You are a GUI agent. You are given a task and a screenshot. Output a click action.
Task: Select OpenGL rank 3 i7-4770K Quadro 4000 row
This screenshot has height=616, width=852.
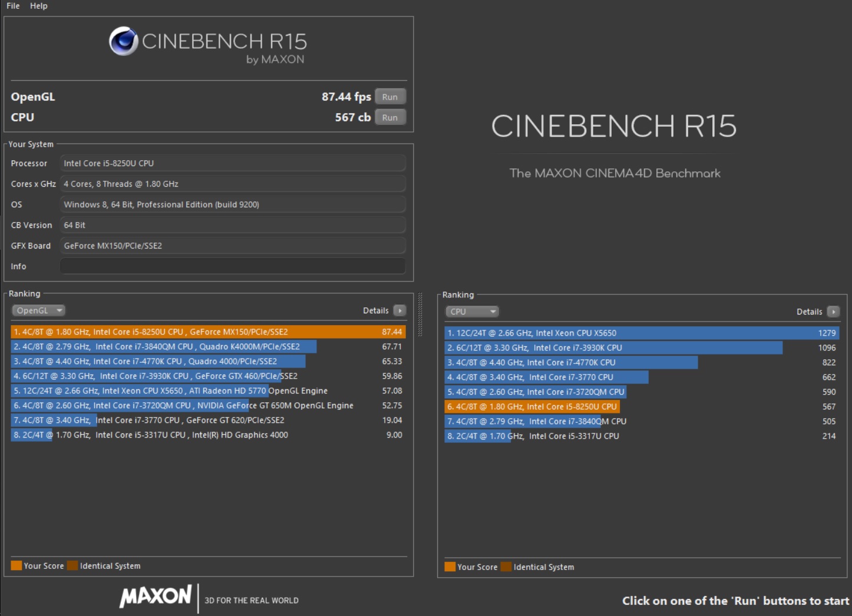click(208, 361)
